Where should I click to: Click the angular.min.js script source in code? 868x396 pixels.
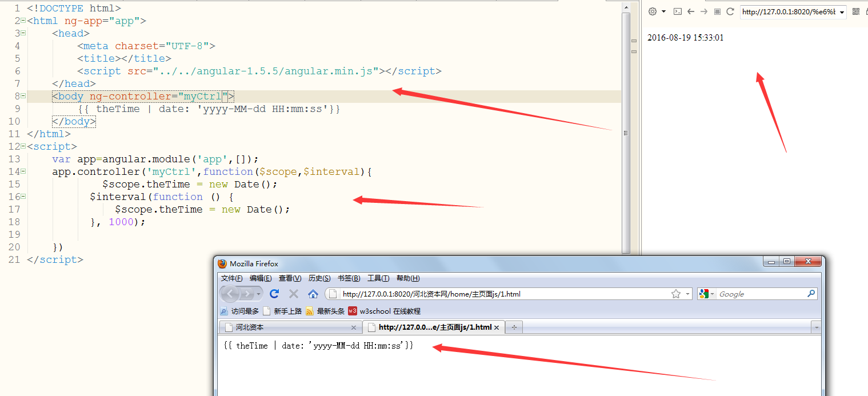point(266,71)
